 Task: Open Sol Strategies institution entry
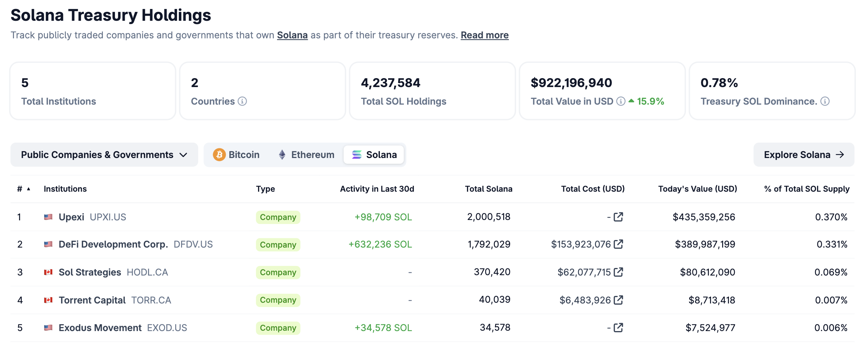click(x=90, y=272)
